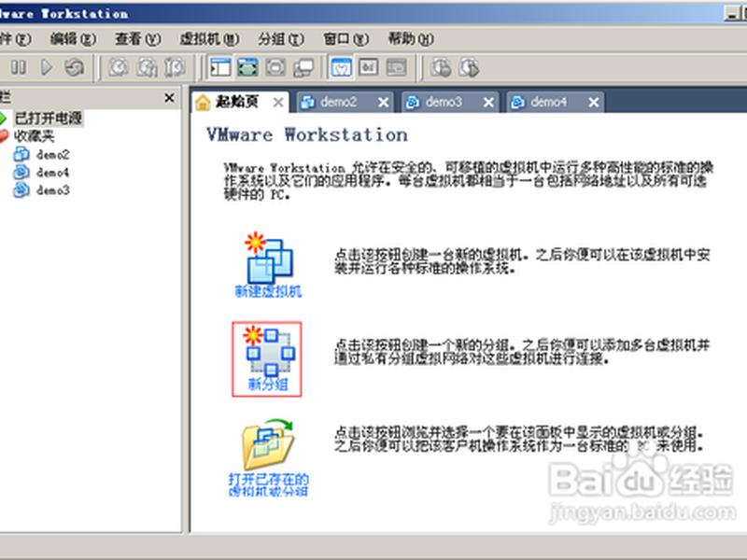This screenshot has width=747, height=560.
Task: Click the 新建虚拟机 link text
Action: pos(268,291)
